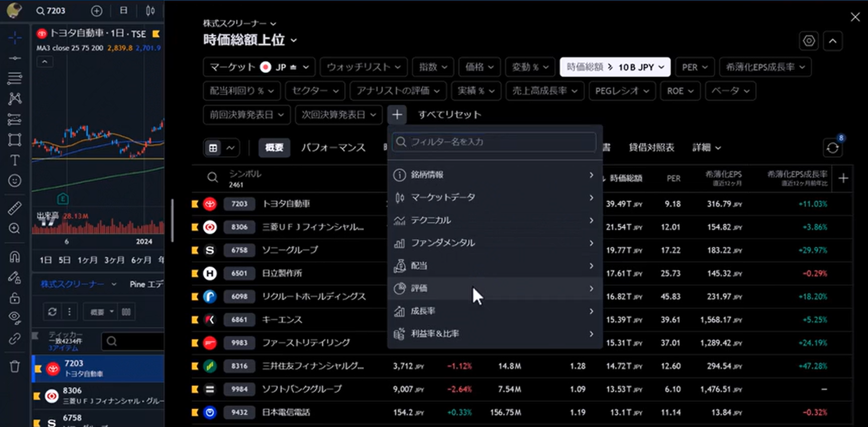This screenshot has width=868, height=427.
Task: Select the 1ヶ月 chart range
Action: 87,260
